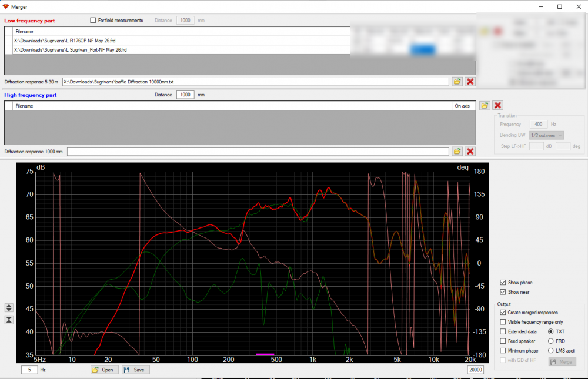Image resolution: width=588 pixels, height=379 pixels.
Task: Select the FRD output format
Action: tap(551, 341)
